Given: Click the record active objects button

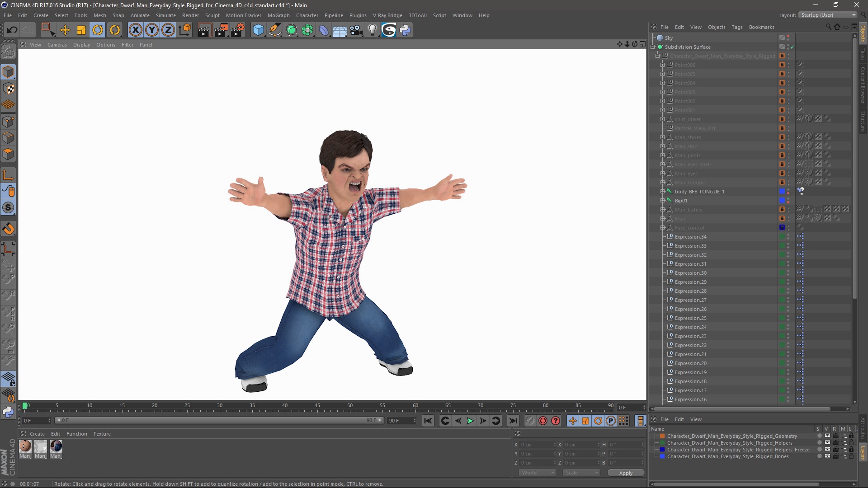Looking at the screenshot, I should click(x=530, y=421).
